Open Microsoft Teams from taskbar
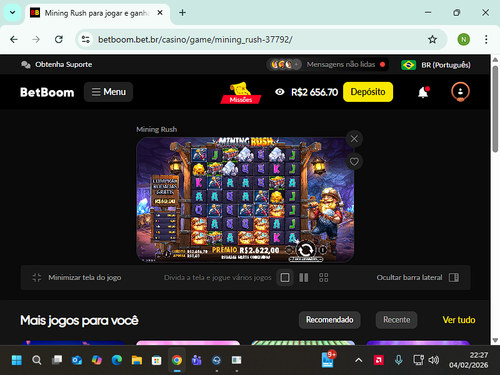The width and height of the screenshot is (500, 375). [x=197, y=360]
